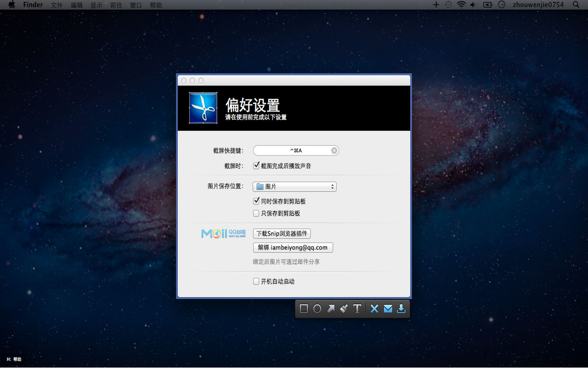Image resolution: width=588 pixels, height=368 pixels.
Task: Open the 显示 menu
Action: 96,5
